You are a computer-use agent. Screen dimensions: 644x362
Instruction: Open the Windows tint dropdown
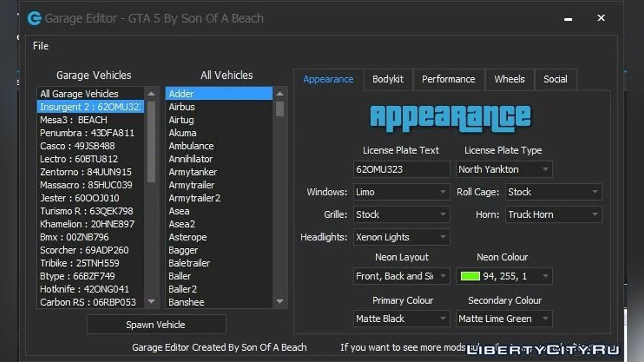(x=401, y=192)
